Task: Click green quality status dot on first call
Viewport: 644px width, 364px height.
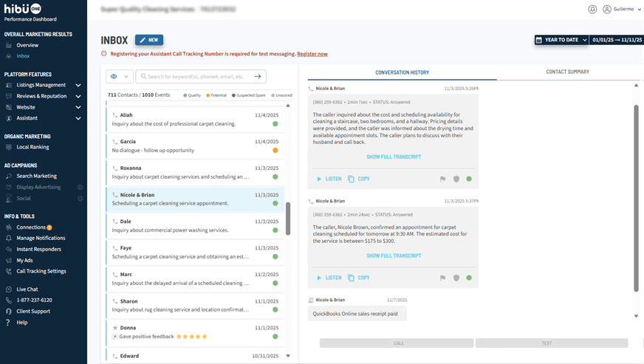Action: pyautogui.click(x=468, y=179)
